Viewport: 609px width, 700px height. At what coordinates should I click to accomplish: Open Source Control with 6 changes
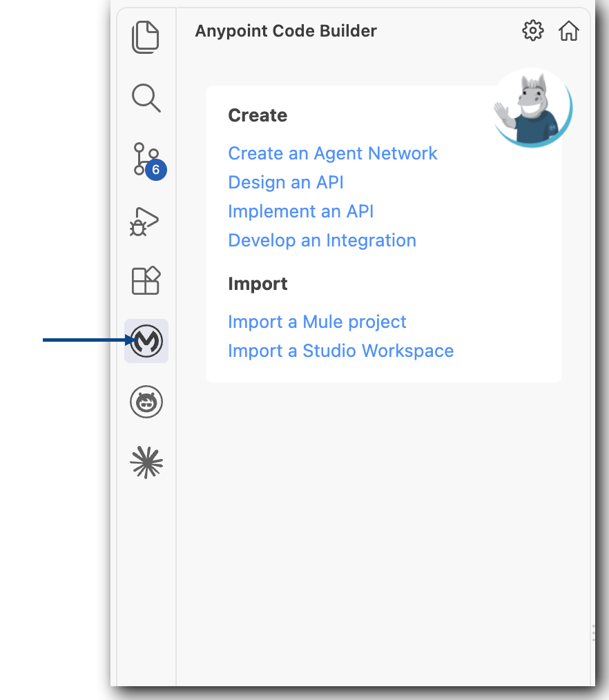pos(149,161)
